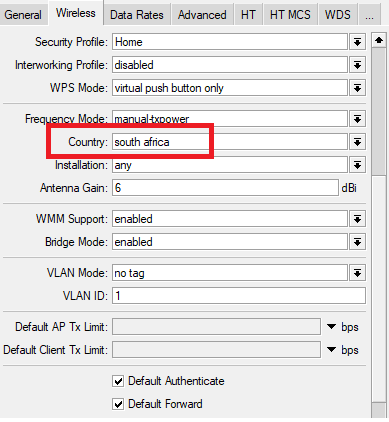Expand the Country dropdown arrow
Screen dimensions: 389x422
(x=357, y=142)
